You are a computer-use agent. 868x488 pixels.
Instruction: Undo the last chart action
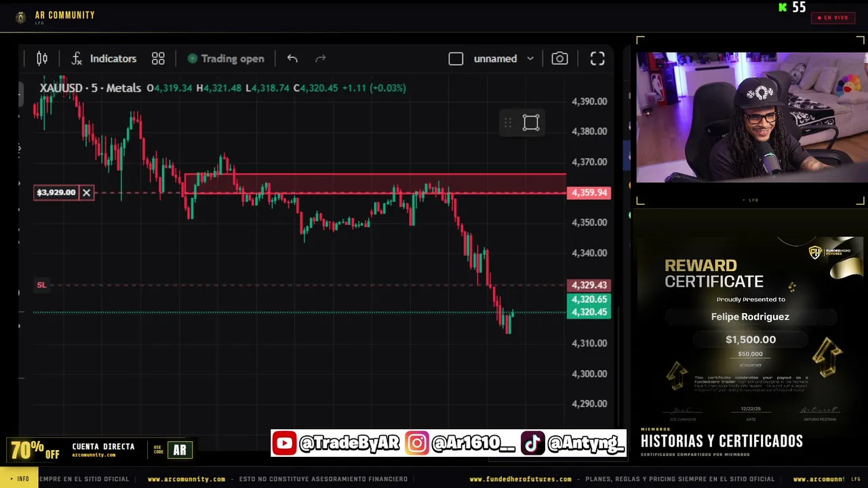pyautogui.click(x=292, y=59)
